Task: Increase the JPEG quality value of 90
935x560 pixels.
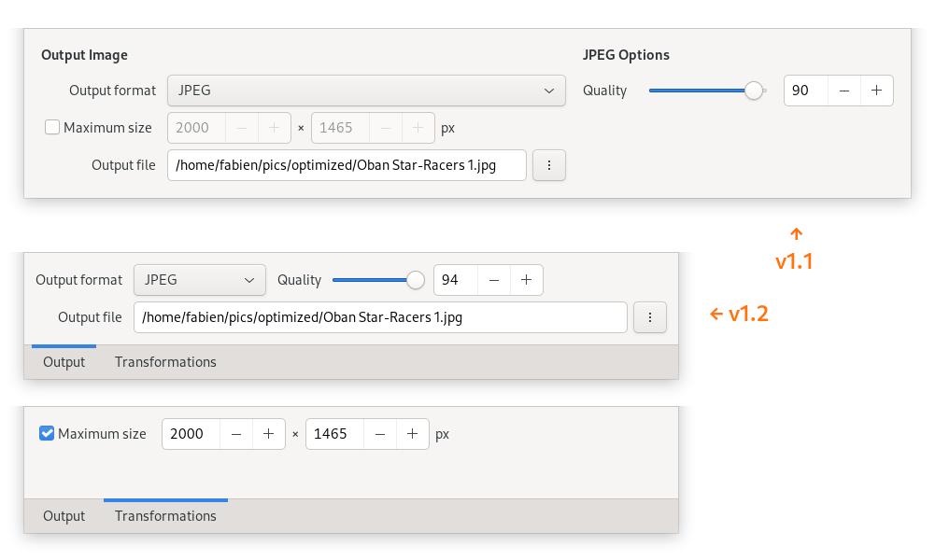Action: [x=876, y=91]
